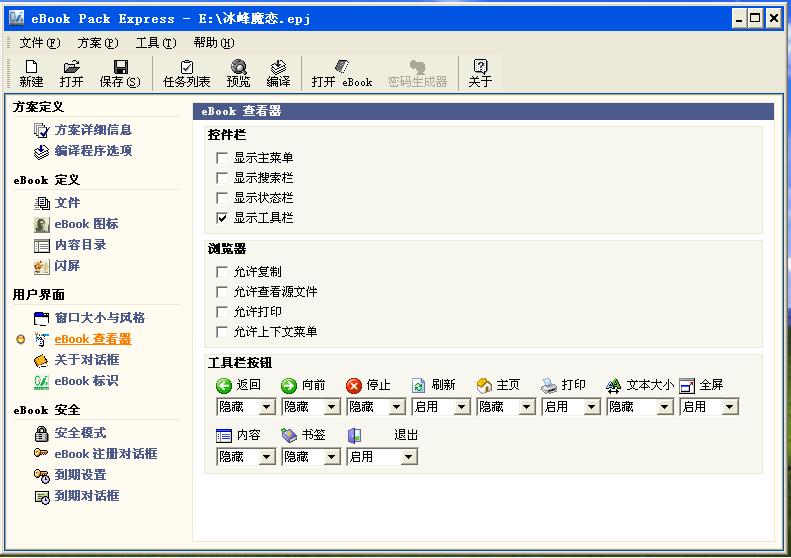
Task: Go to the 内容目录 link
Action: point(80,245)
